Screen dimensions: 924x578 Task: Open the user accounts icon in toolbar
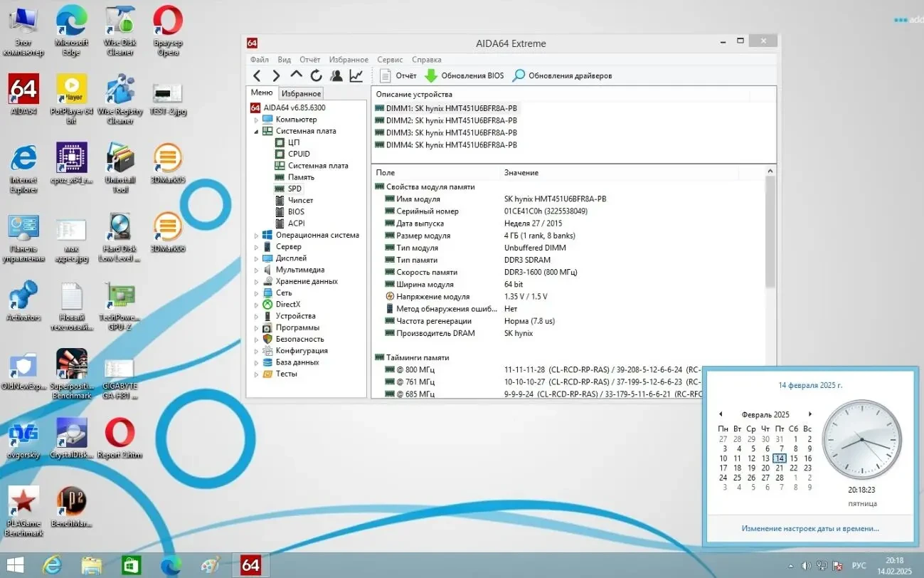click(x=336, y=75)
